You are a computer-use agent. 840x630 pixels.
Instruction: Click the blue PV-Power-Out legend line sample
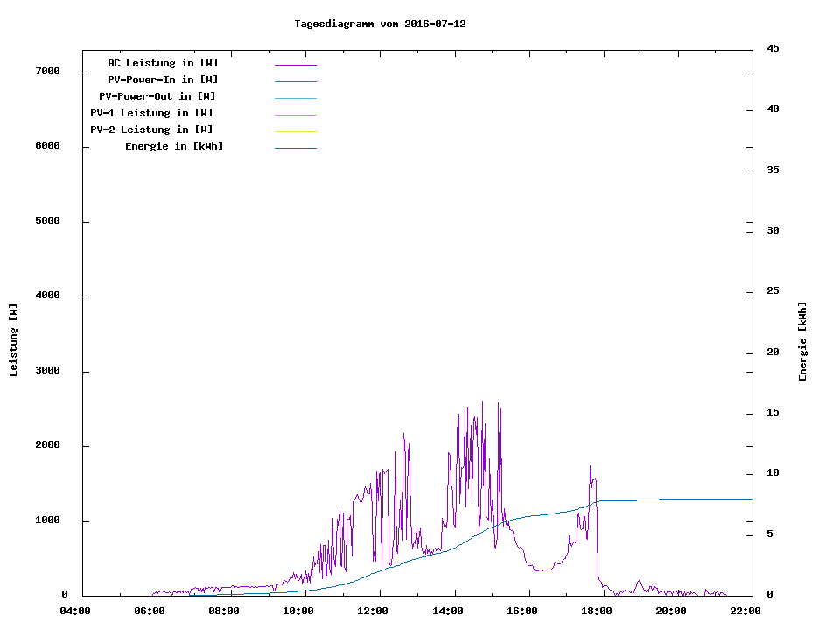[295, 98]
